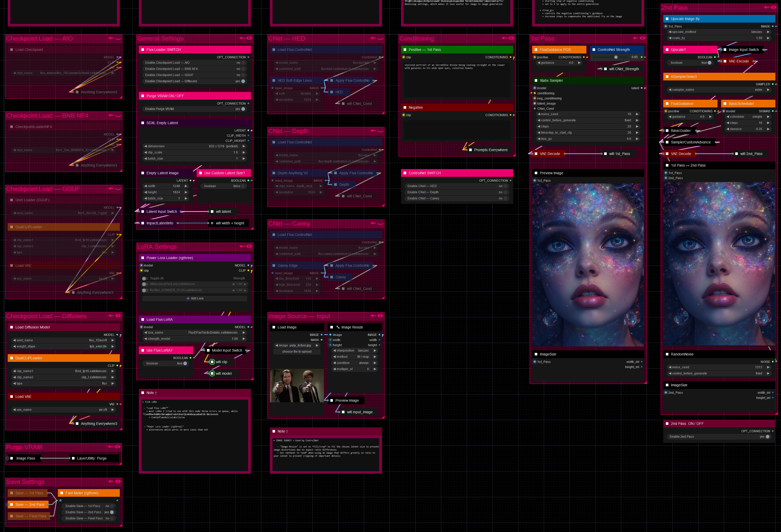The width and height of the screenshot is (781, 532).
Task: Adjust the ControlNet Strength slider
Action: [616, 57]
